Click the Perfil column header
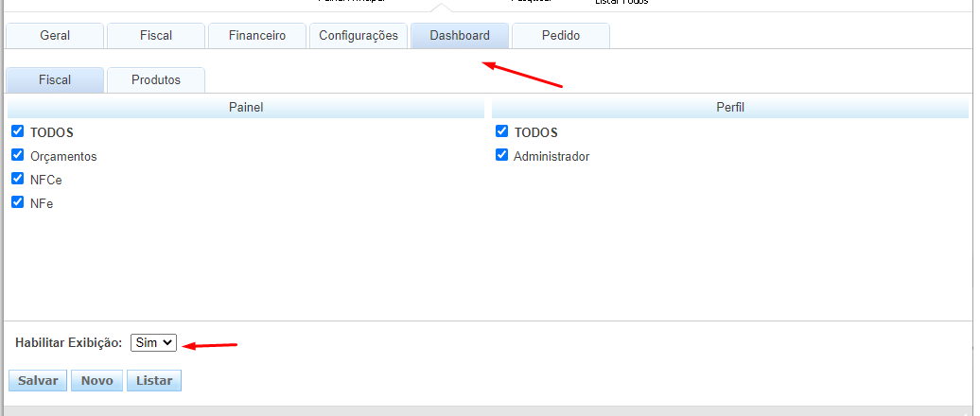This screenshot has height=416, width=980. point(730,108)
